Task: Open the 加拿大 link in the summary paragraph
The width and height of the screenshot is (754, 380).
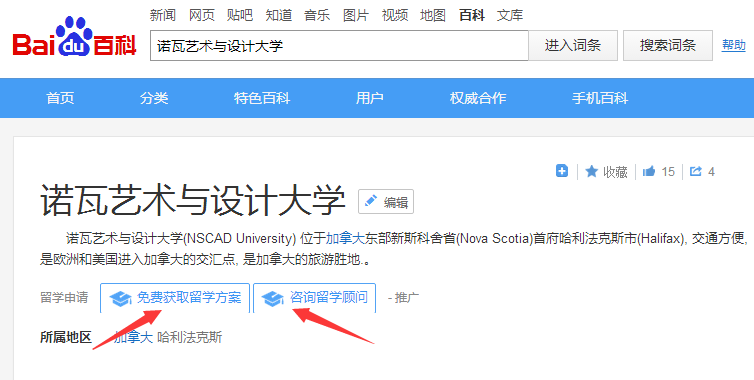Action: click(345, 238)
